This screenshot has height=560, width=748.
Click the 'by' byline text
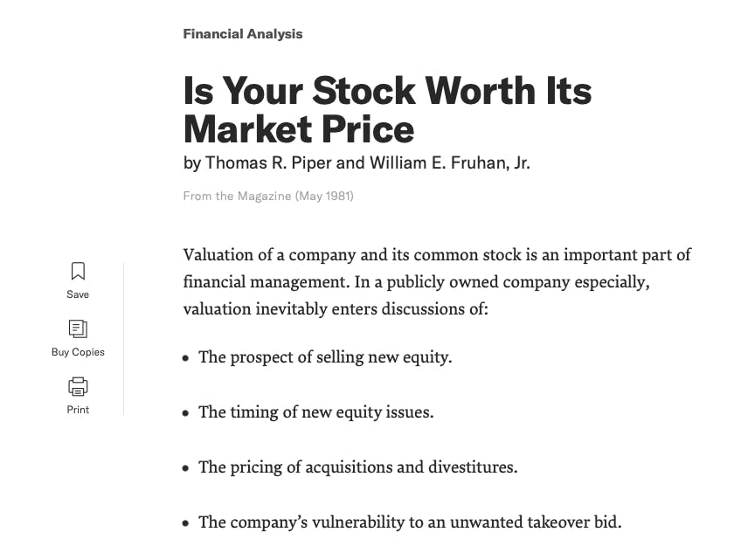pos(192,163)
